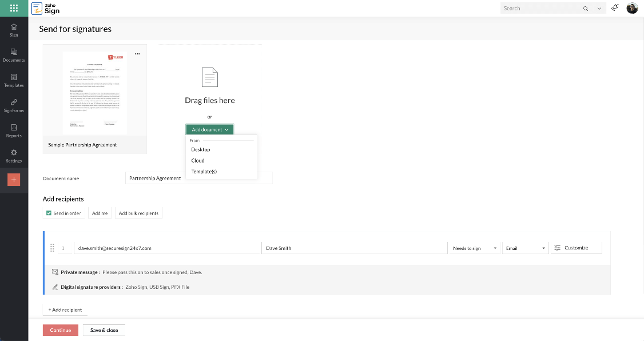This screenshot has width=644, height=341.
Task: Open the Templates section from the sidebar
Action: (x=13, y=81)
